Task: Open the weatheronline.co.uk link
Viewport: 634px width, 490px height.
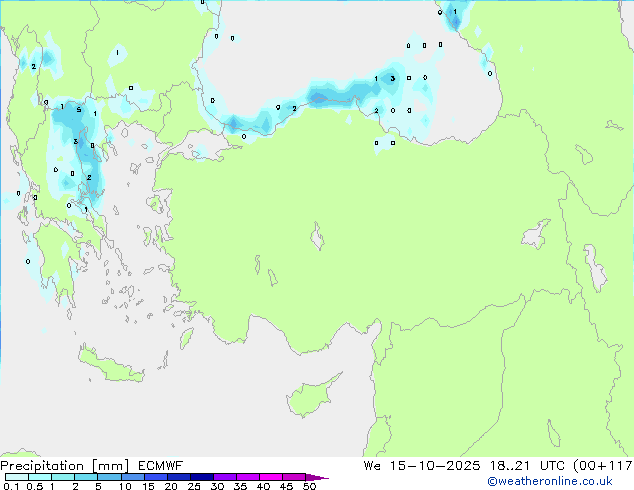Action: pyautogui.click(x=550, y=481)
